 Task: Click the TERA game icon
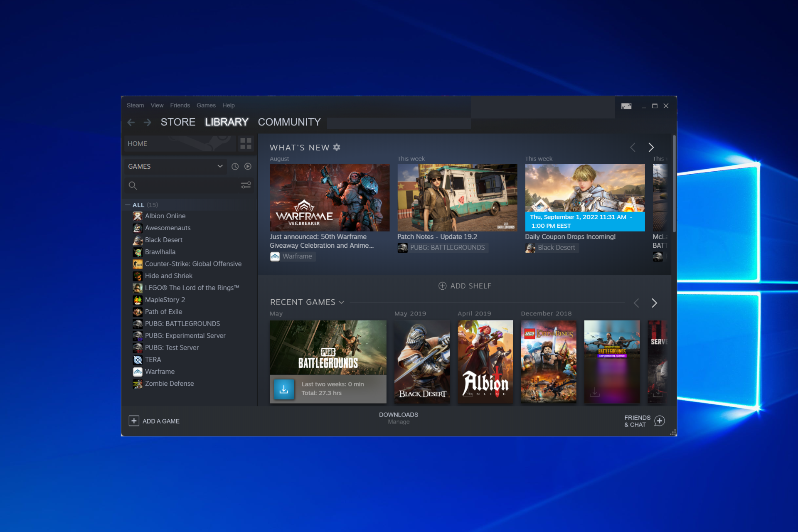pos(138,360)
